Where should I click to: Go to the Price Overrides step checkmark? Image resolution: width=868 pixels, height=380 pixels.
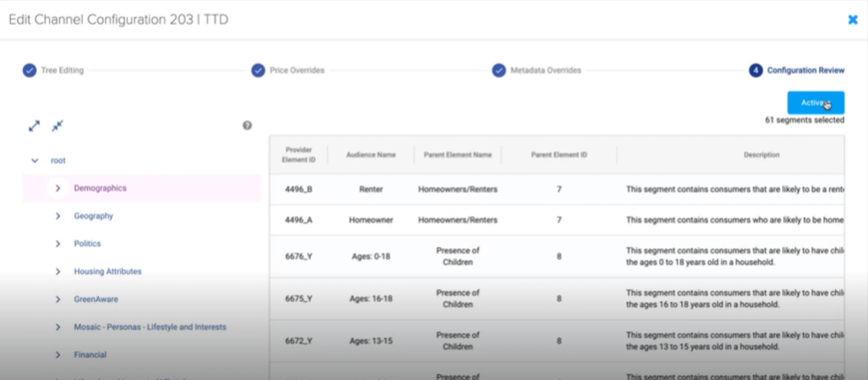[258, 70]
